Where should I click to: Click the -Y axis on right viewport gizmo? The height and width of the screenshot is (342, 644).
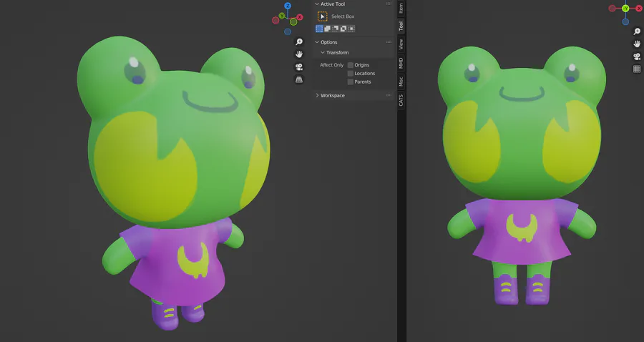tap(625, 8)
